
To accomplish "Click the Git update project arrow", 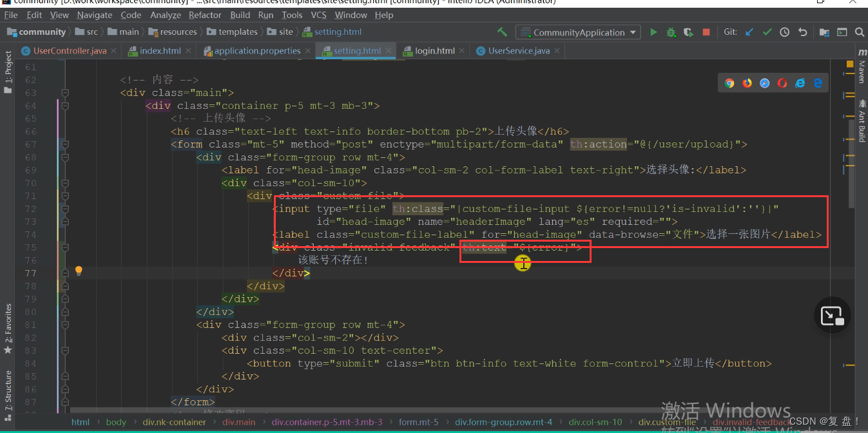I will tap(749, 32).
